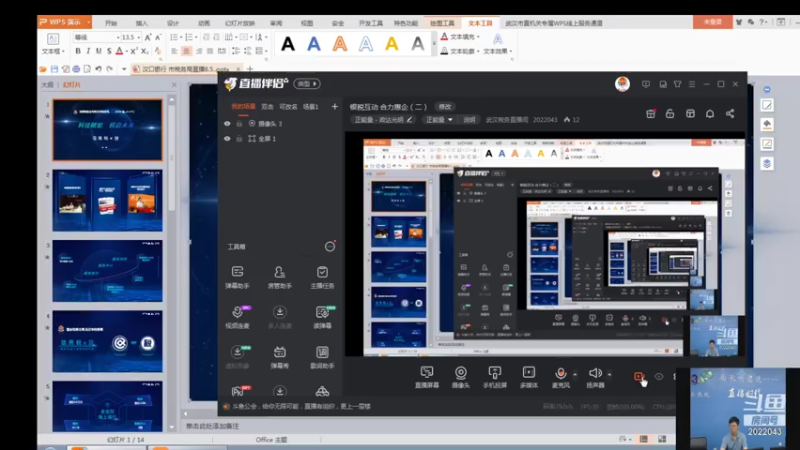Viewport: 800px width, 450px height.
Task: Select slide 2 thumbnail in WPS panel
Action: [108, 201]
